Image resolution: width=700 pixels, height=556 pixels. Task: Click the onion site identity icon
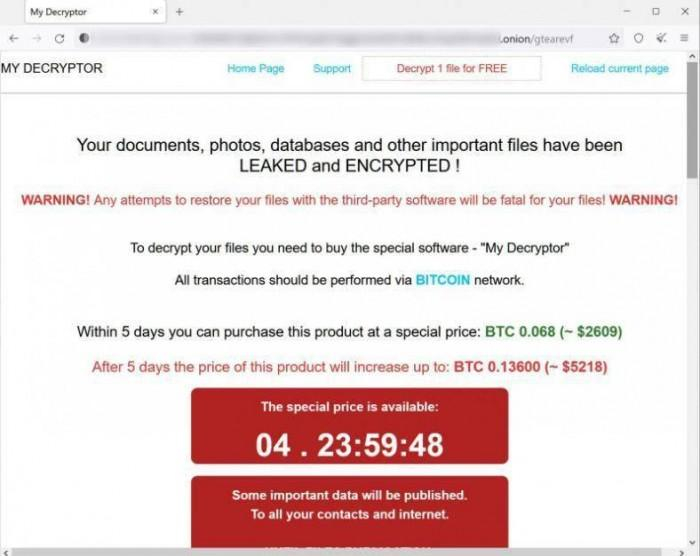[84, 38]
